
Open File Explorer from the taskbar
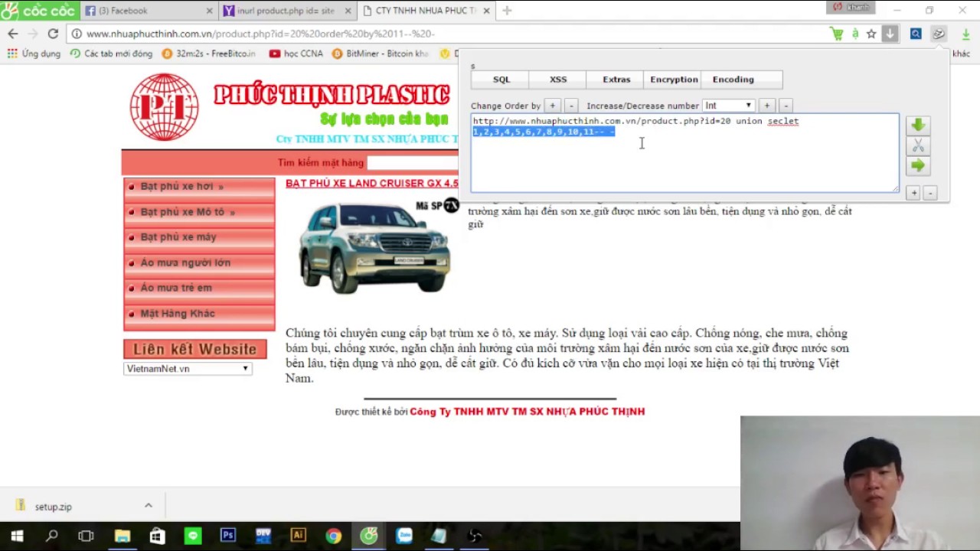point(122,536)
